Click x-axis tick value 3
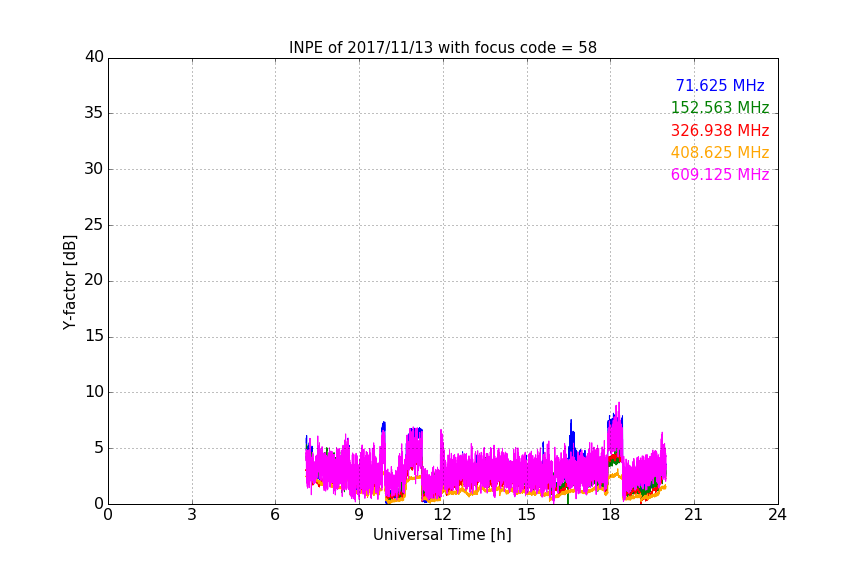The height and width of the screenshot is (576, 864). [192, 515]
